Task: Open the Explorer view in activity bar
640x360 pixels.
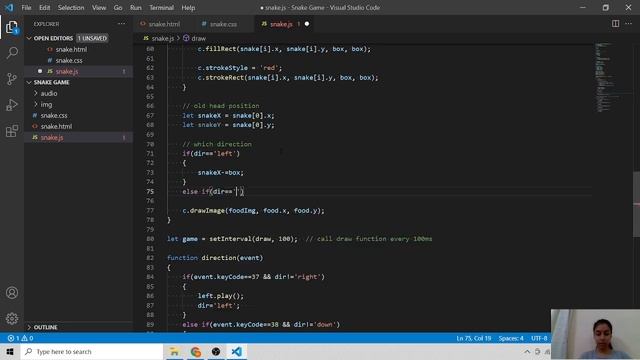Action: pos(12,27)
